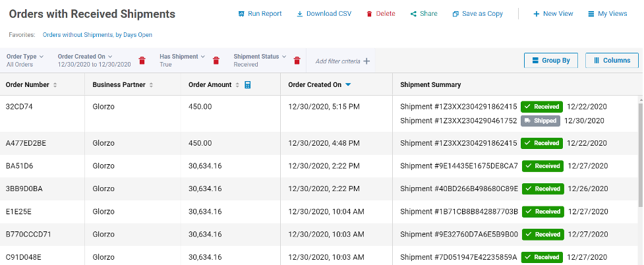The width and height of the screenshot is (644, 265).
Task: Click the Run Report link
Action: (x=265, y=14)
